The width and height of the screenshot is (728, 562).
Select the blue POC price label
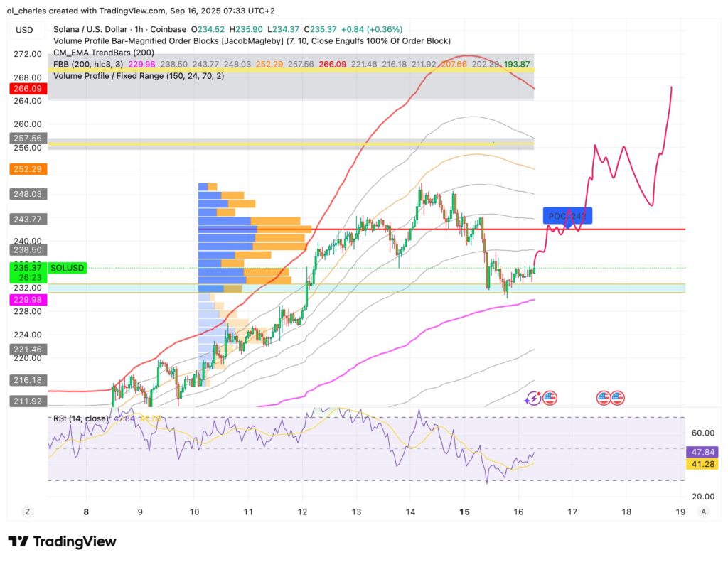click(567, 215)
